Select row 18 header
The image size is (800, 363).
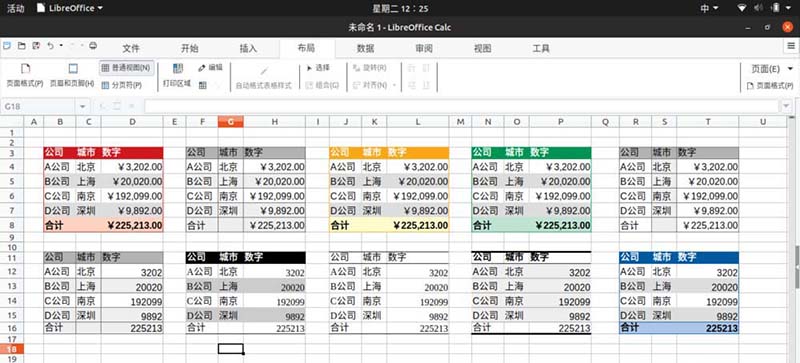(x=12, y=349)
